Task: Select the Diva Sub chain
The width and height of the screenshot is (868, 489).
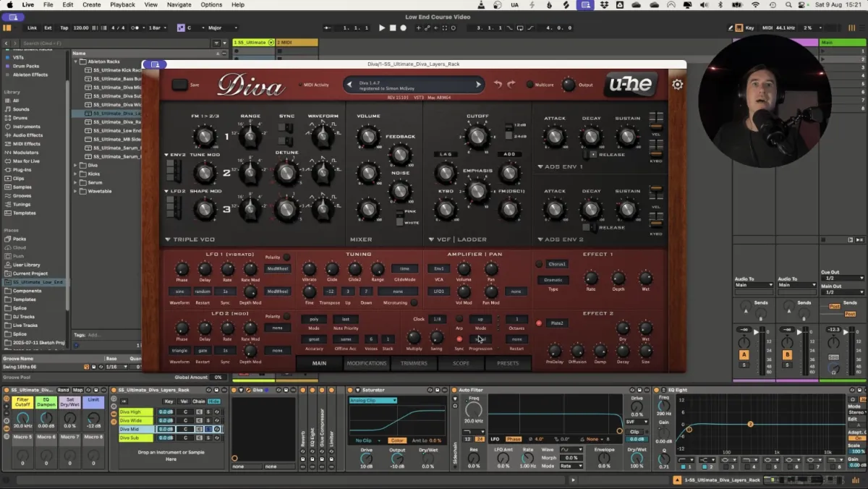Action: (x=131, y=438)
